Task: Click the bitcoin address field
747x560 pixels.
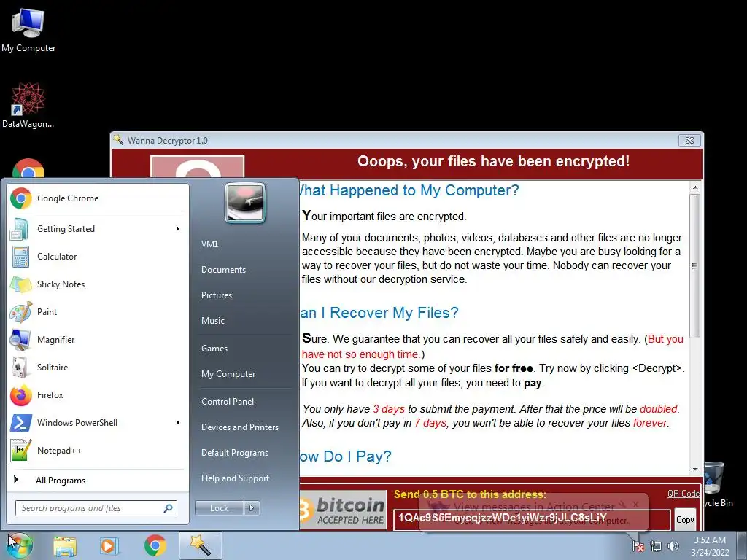Action: tap(532, 519)
